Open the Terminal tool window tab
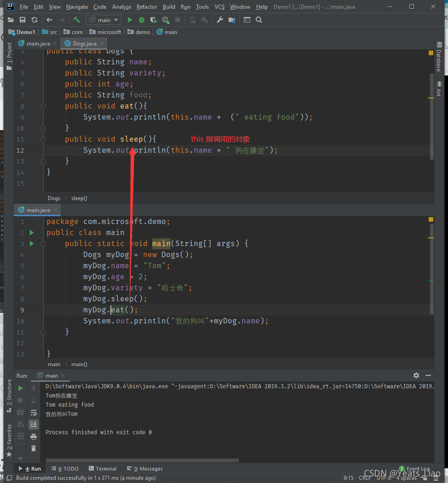This screenshot has width=448, height=483. click(x=103, y=469)
